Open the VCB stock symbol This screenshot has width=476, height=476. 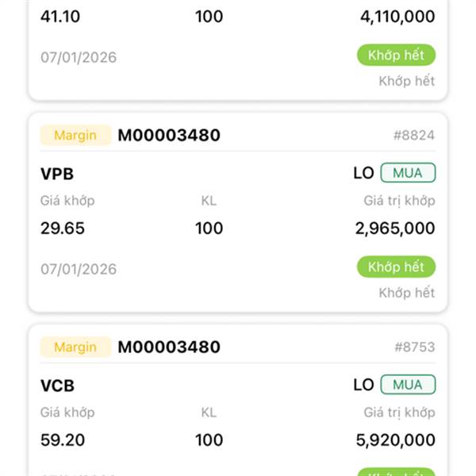coord(57,386)
